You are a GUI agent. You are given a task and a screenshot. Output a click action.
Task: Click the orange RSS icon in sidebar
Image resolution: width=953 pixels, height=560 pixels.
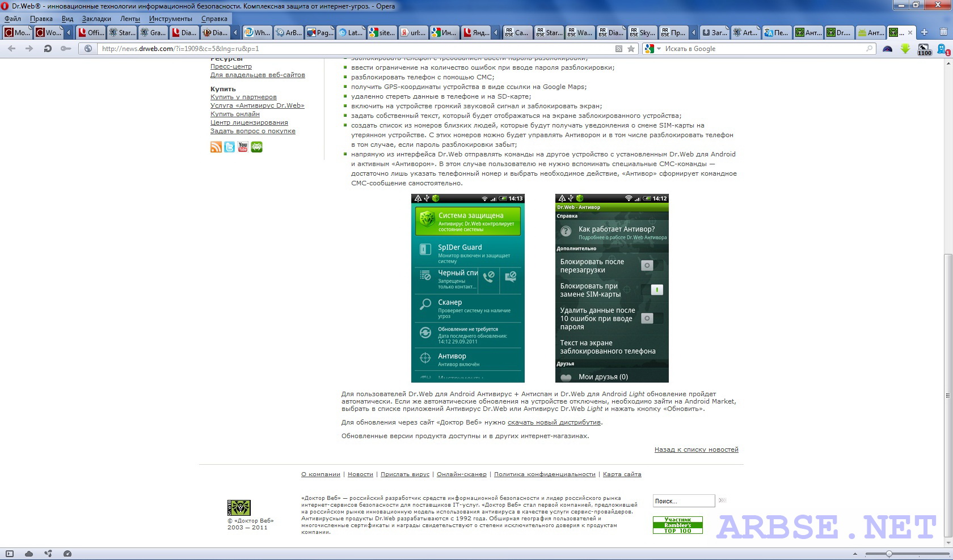(216, 147)
